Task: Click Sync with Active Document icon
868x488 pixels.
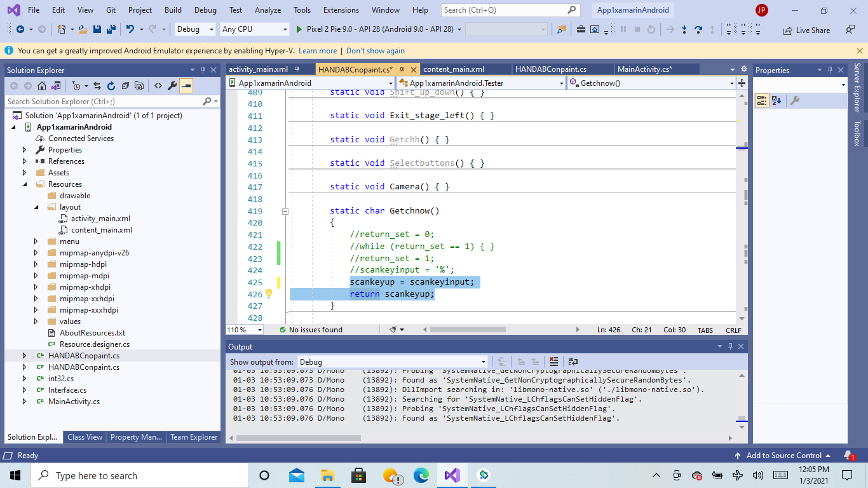Action: 97,86
